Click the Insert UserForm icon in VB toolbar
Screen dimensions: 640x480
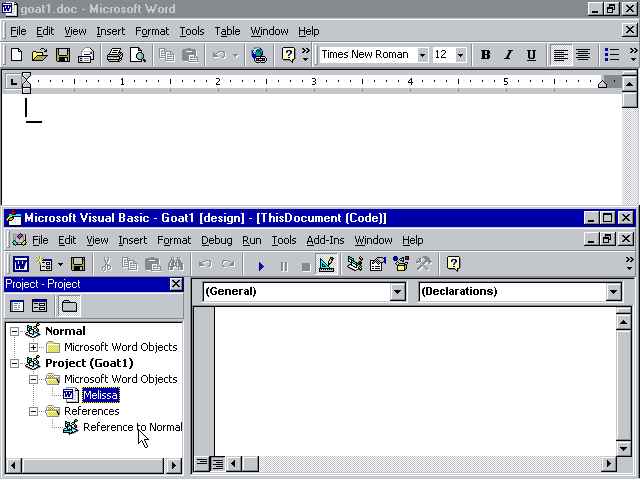44,264
